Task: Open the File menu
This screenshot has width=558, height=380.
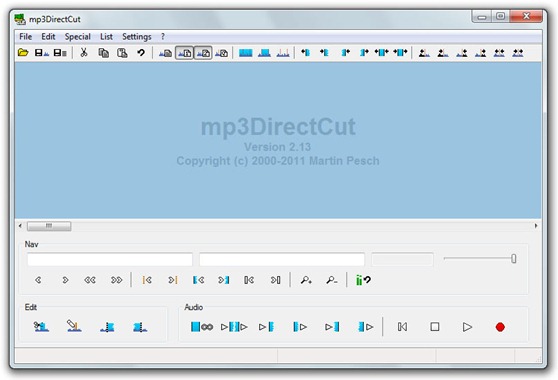Action: click(25, 37)
